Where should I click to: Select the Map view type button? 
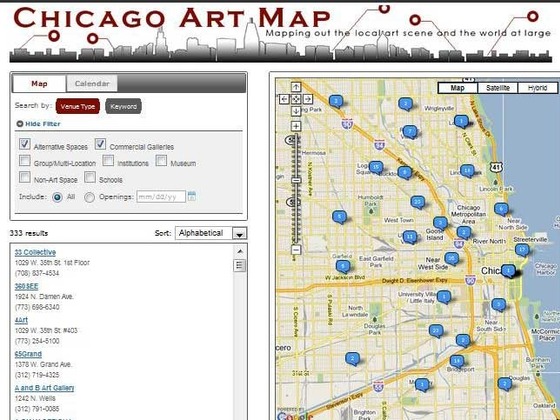tap(458, 88)
